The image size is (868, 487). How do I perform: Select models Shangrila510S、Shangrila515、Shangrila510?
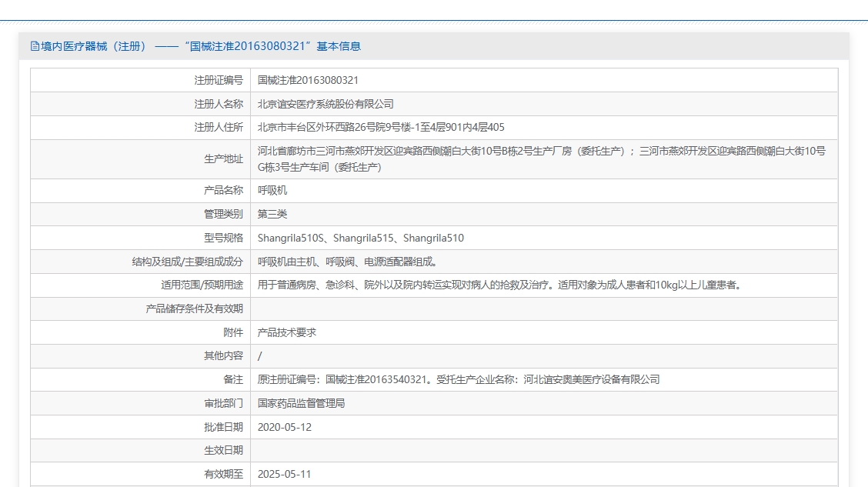pyautogui.click(x=361, y=238)
